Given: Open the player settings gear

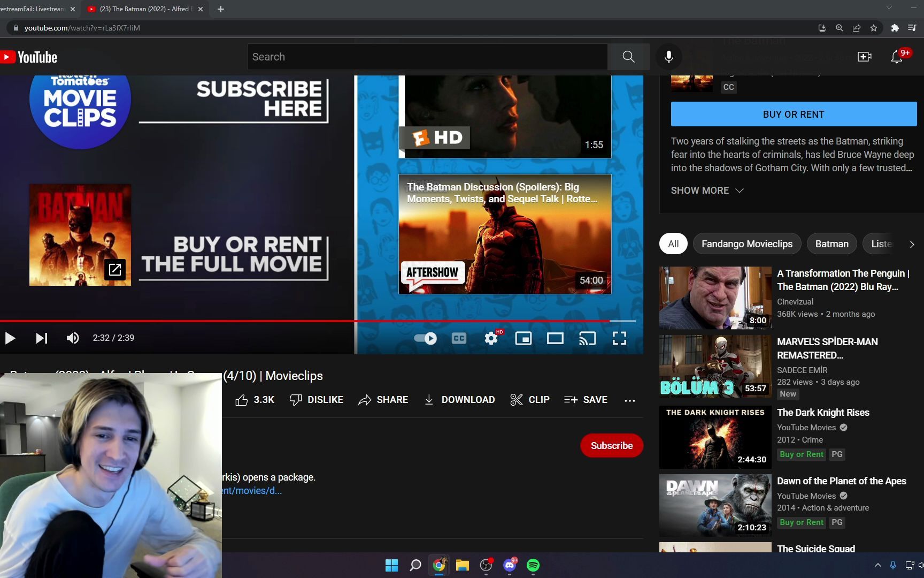Looking at the screenshot, I should pos(491,338).
